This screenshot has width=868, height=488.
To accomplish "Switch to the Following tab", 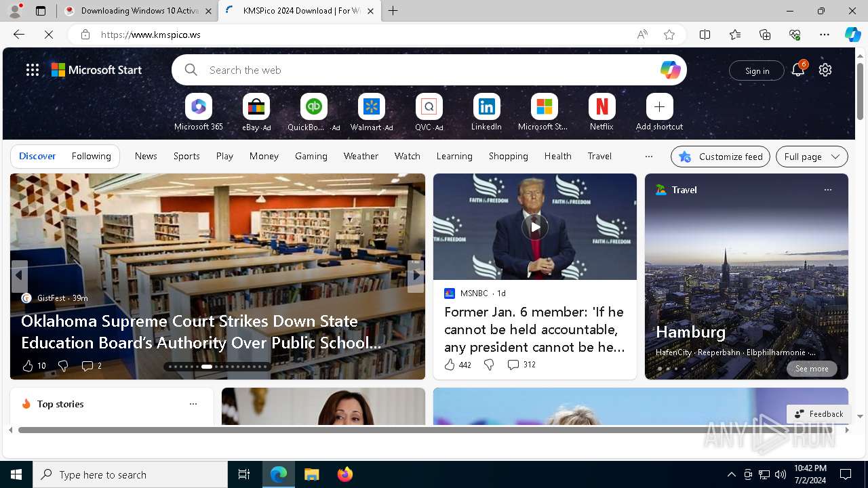I will tap(91, 156).
